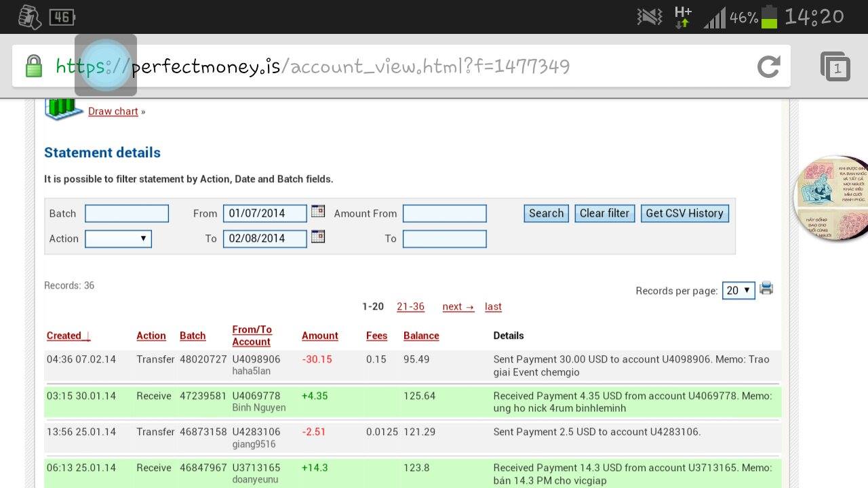Focus the Batch filter input field
This screenshot has height=488, width=868.
point(127,213)
